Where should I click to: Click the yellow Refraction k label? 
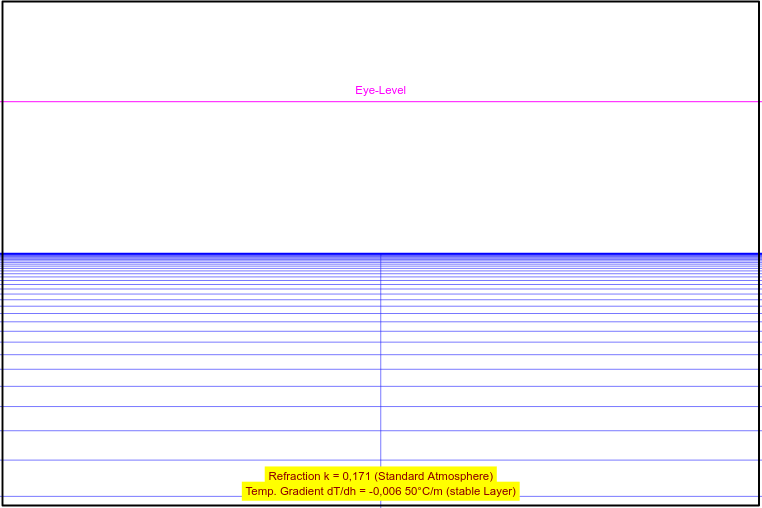coord(380,476)
